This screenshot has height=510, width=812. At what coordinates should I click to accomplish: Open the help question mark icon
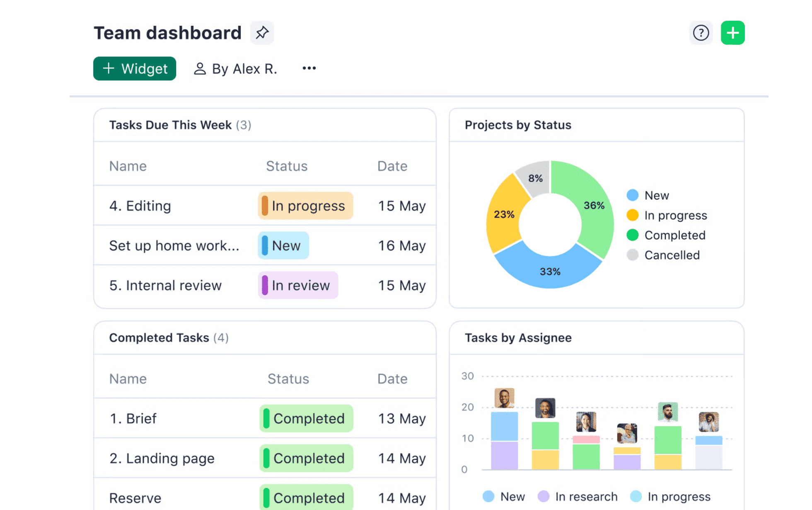tap(701, 32)
